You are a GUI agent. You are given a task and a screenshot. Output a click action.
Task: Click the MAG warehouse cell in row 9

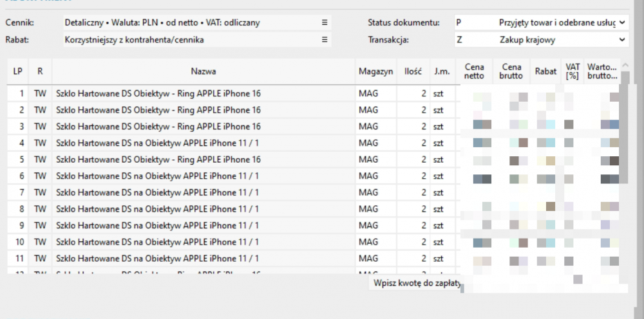click(x=376, y=226)
